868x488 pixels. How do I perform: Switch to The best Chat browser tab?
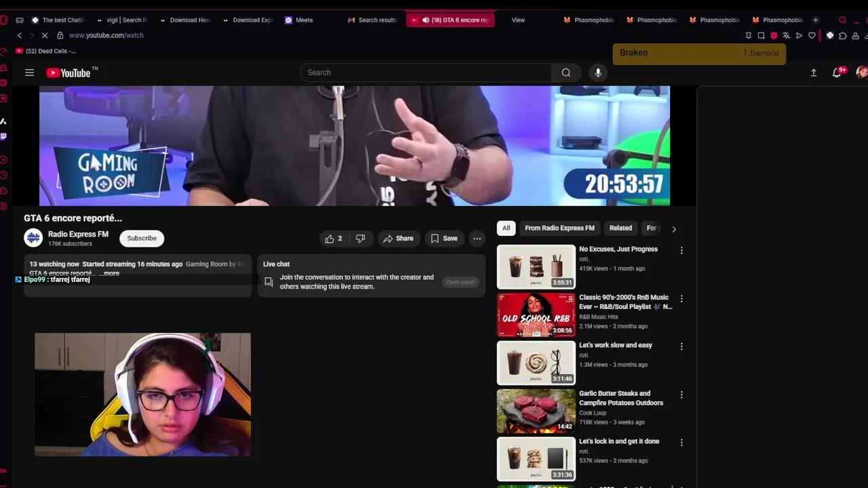pos(58,20)
